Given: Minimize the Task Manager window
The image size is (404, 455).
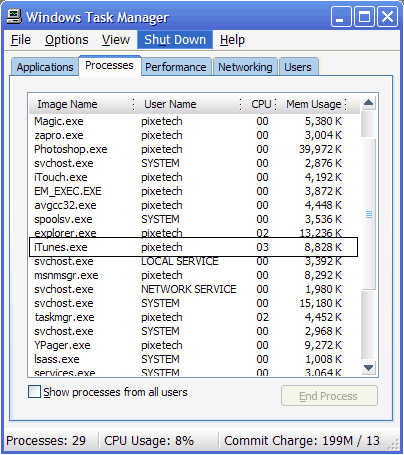Looking at the screenshot, I should point(341,16).
